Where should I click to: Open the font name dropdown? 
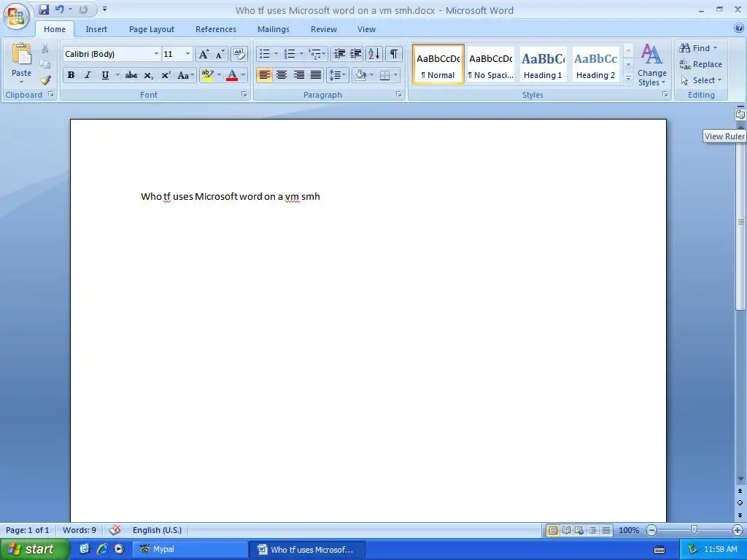pos(156,54)
